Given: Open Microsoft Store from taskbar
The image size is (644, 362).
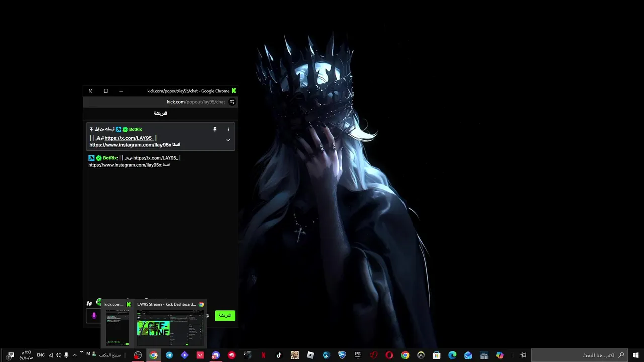Looking at the screenshot, I should tap(437, 355).
